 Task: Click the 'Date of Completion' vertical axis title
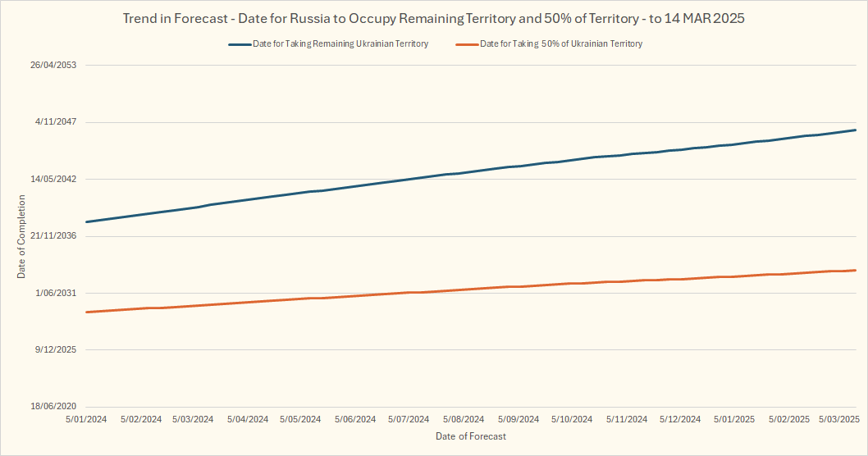[x=22, y=236]
